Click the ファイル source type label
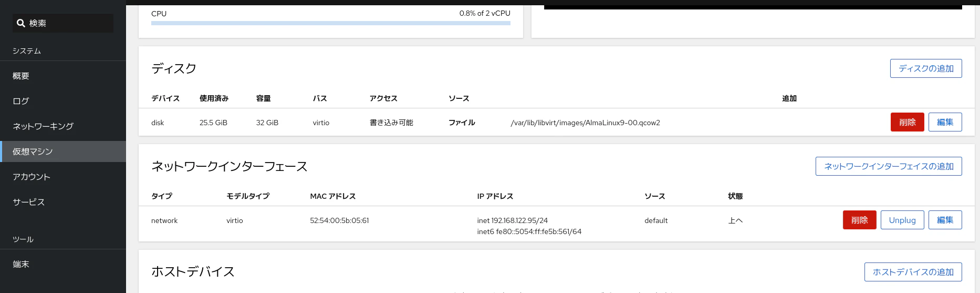This screenshot has width=980, height=293. tap(462, 123)
